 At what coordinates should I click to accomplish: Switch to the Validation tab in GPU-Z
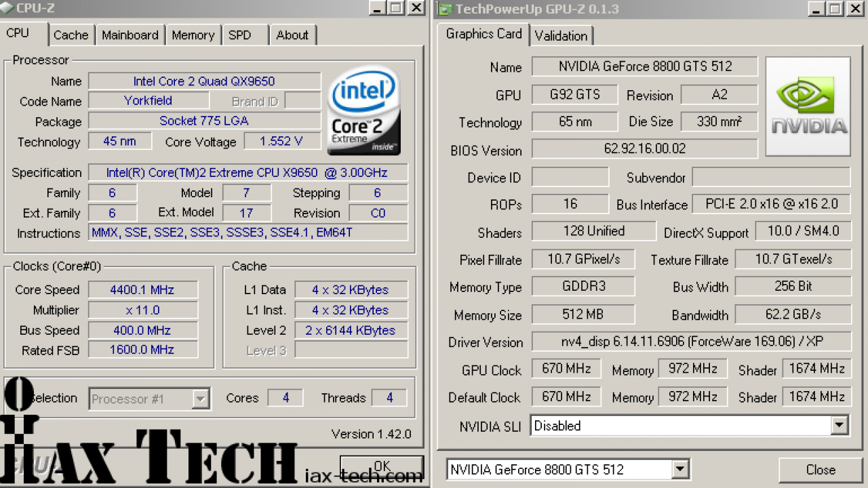tap(561, 36)
